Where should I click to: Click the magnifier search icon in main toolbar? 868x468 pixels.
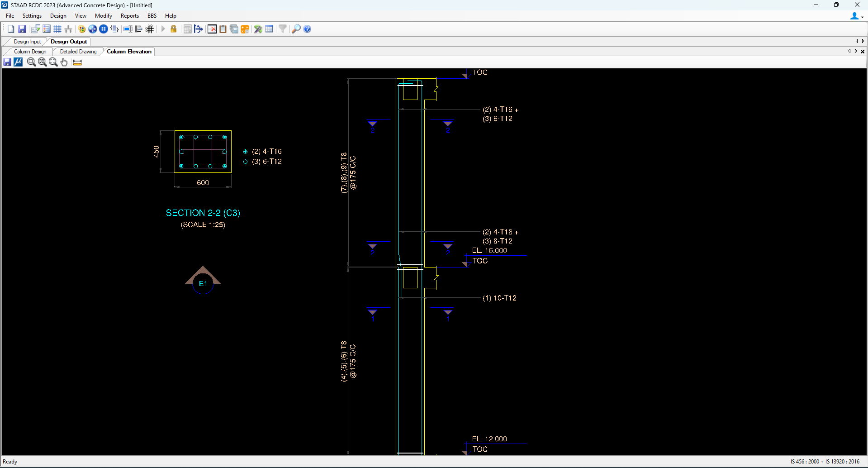(296, 29)
